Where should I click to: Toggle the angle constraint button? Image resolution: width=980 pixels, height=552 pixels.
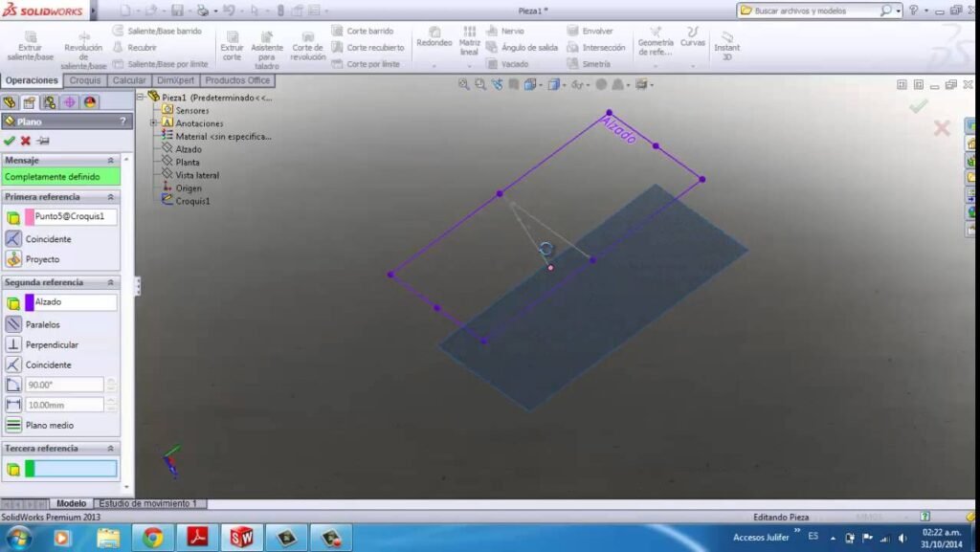point(13,385)
